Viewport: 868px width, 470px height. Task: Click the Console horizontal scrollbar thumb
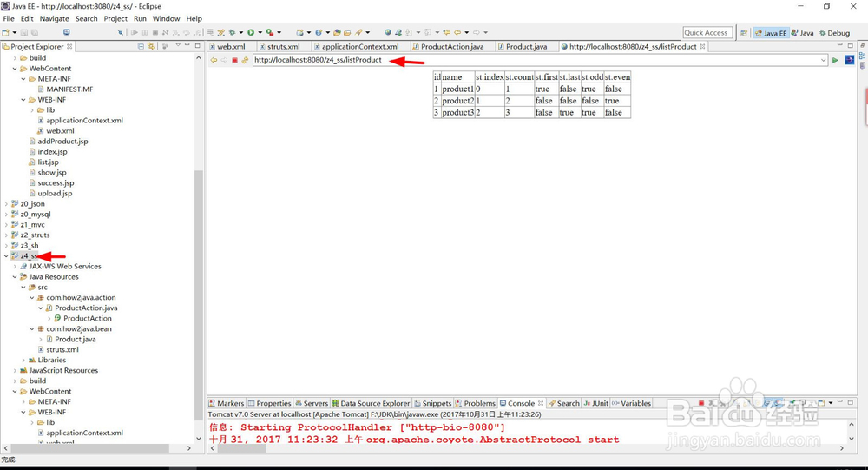(x=242, y=447)
